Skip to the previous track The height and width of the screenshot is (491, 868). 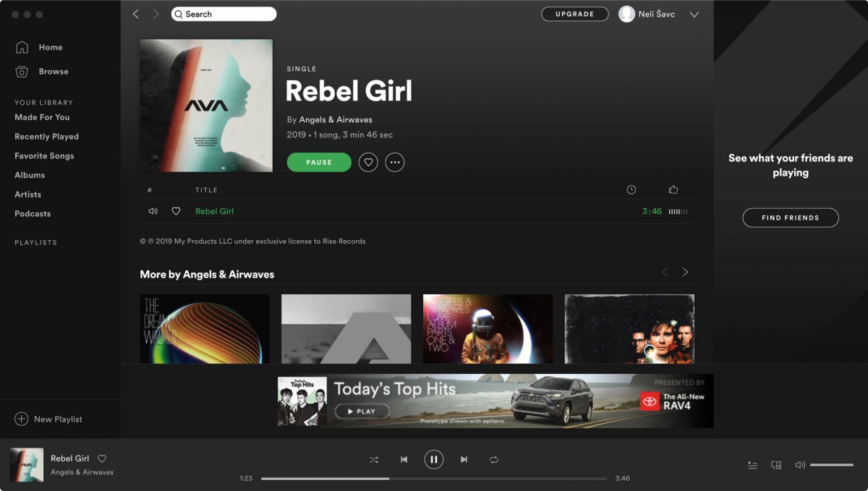tap(404, 459)
